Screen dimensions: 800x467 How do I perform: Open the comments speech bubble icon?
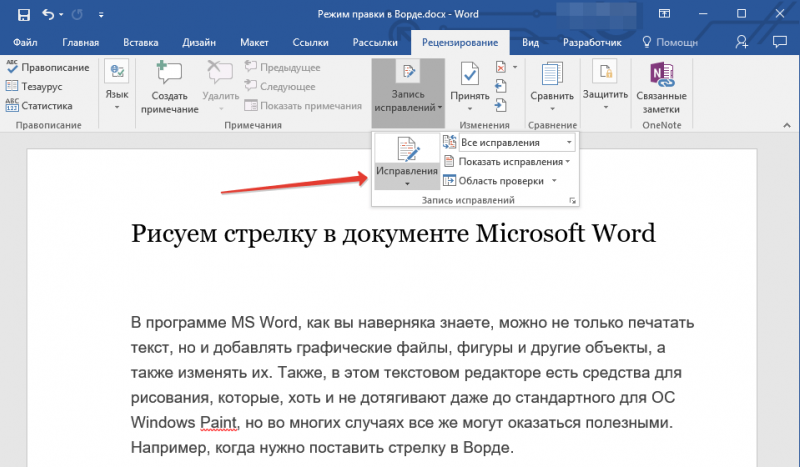780,42
